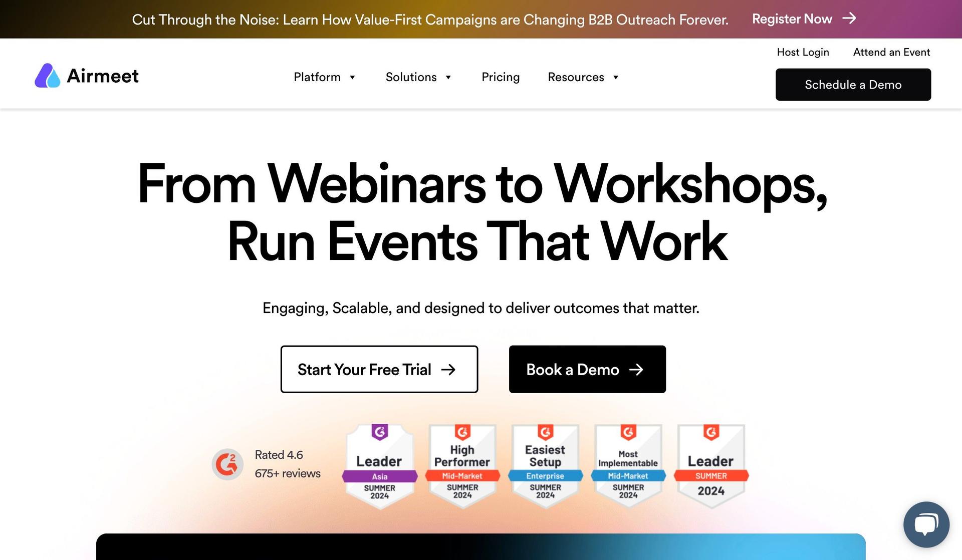The width and height of the screenshot is (962, 560).
Task: Click the arrow next to Register Now
Action: tap(849, 19)
